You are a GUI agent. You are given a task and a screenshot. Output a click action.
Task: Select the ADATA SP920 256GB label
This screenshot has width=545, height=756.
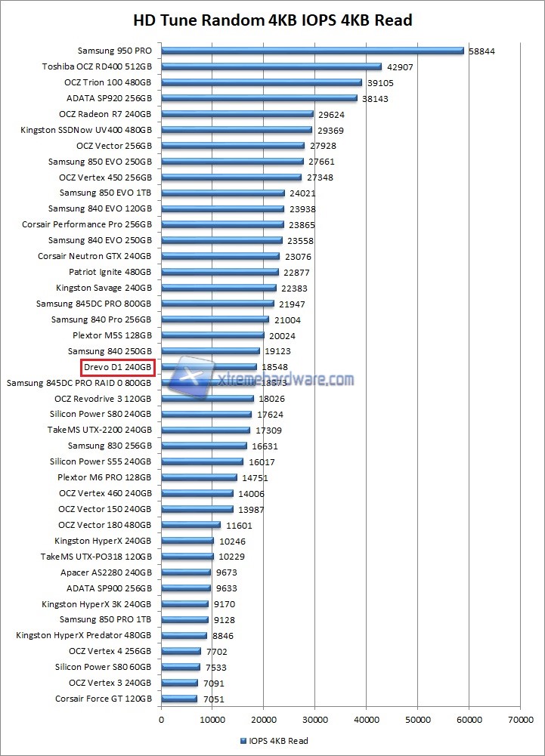(110, 99)
